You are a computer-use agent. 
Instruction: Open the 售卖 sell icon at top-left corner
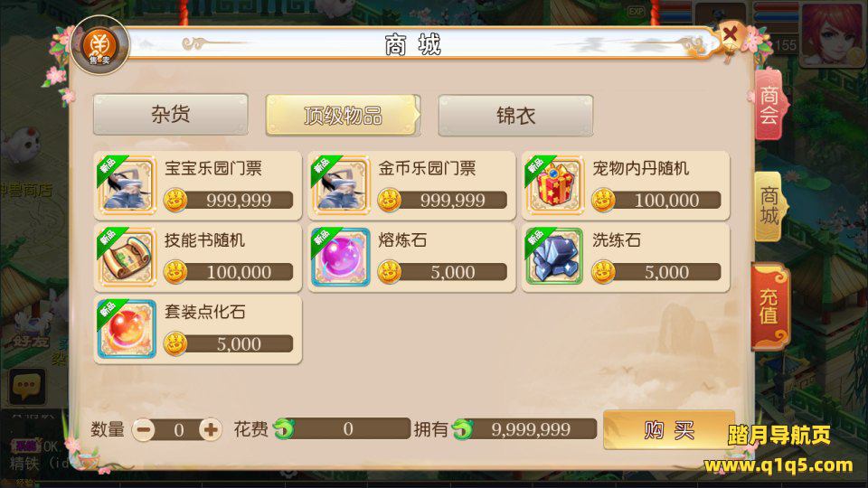(100, 45)
